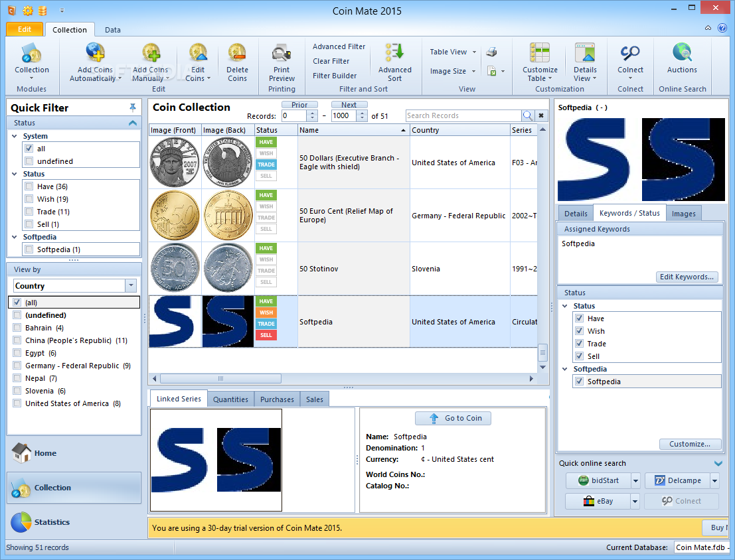Click the Go to Coin button

pyautogui.click(x=453, y=418)
